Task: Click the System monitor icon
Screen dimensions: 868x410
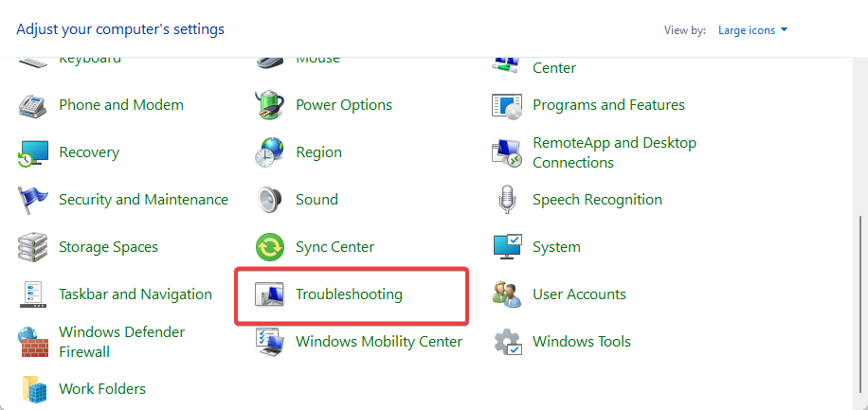Action: [507, 247]
